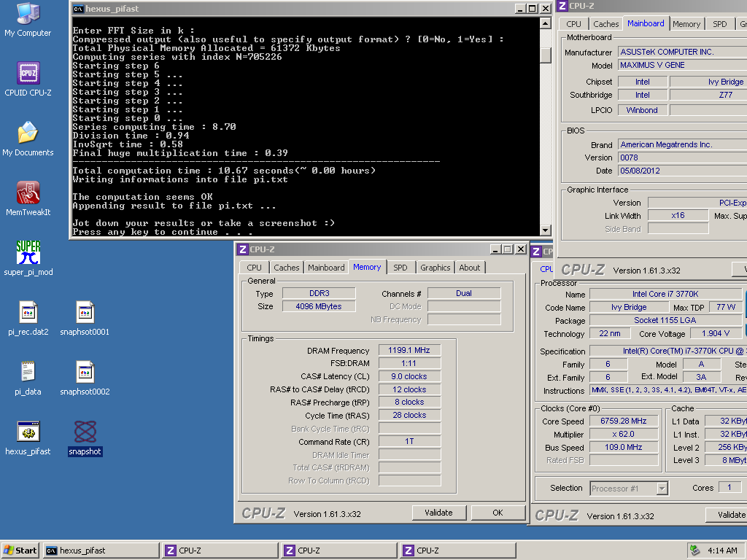
Task: Launch the MemTweakIt desktop icon
Action: point(28,194)
